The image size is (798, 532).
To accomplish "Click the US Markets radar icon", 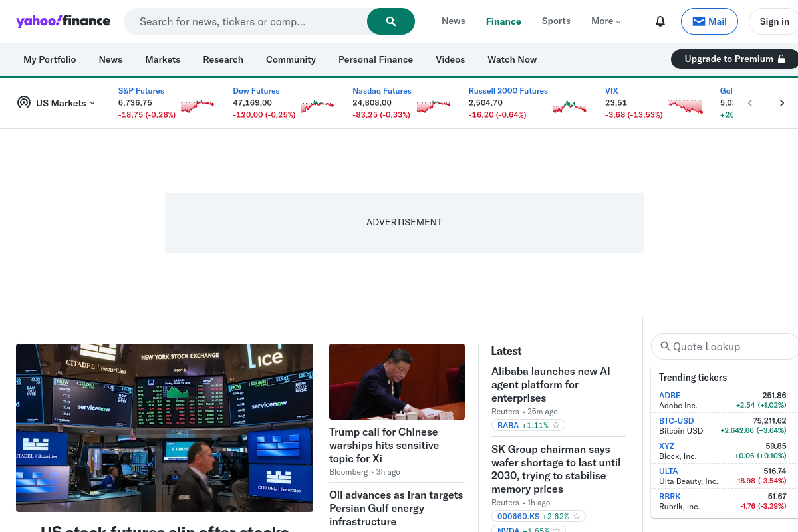I will click(24, 102).
